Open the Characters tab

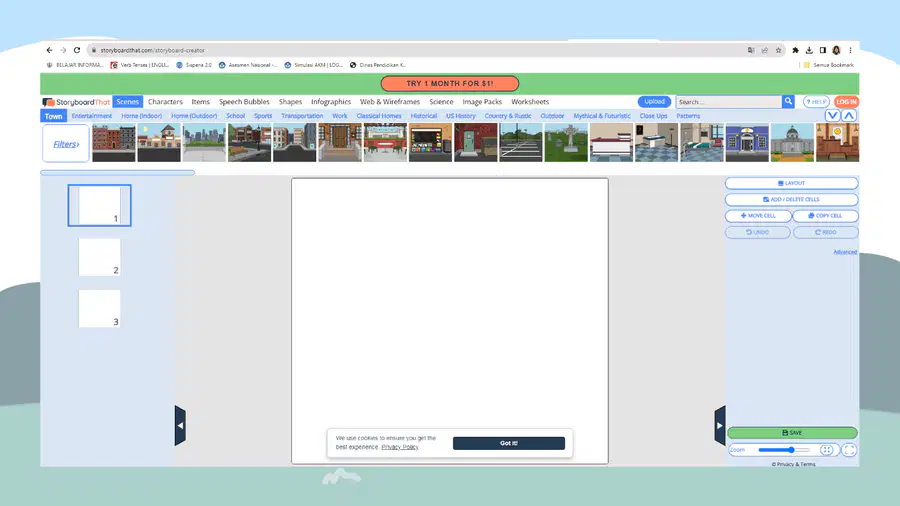165,102
